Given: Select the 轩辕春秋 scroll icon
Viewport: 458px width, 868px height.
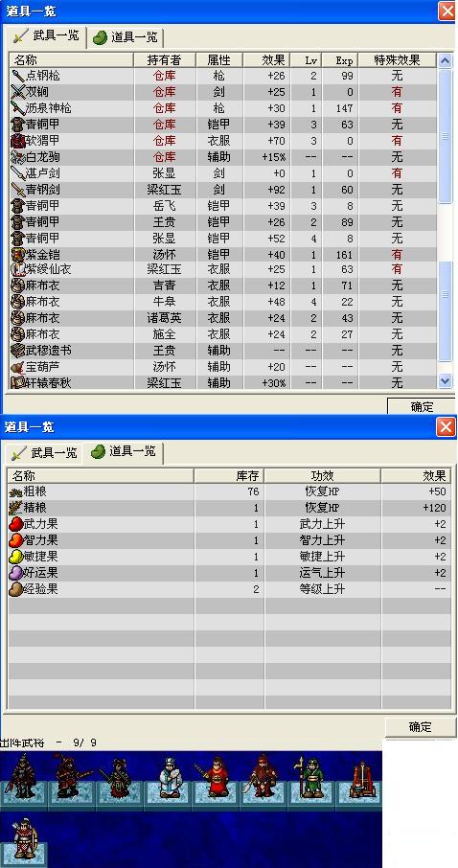Looking at the screenshot, I should (x=17, y=382).
